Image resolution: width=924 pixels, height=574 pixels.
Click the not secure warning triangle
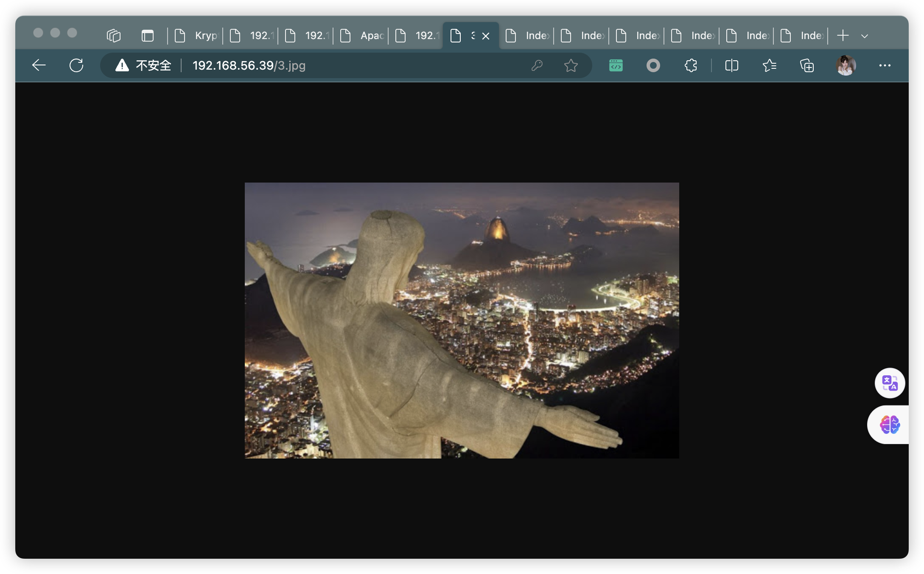(x=122, y=65)
